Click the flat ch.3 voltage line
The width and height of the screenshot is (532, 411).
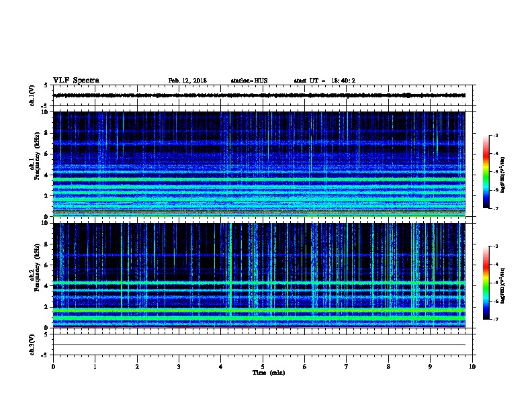[259, 345]
